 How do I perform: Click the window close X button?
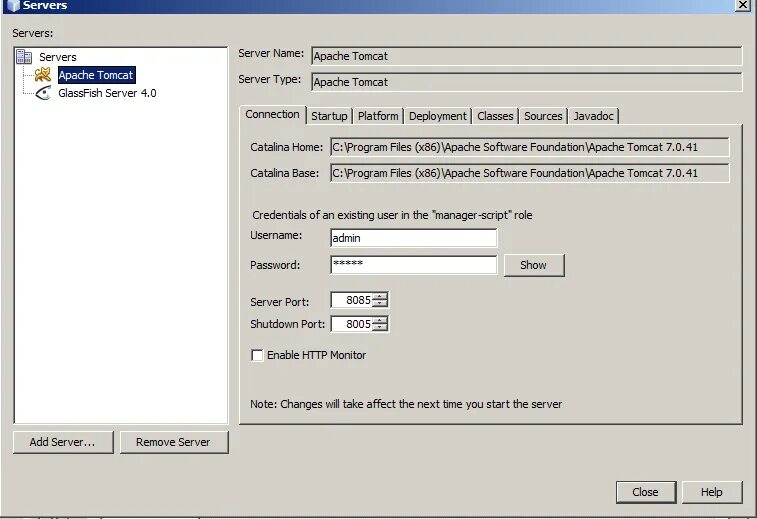pyautogui.click(x=743, y=5)
